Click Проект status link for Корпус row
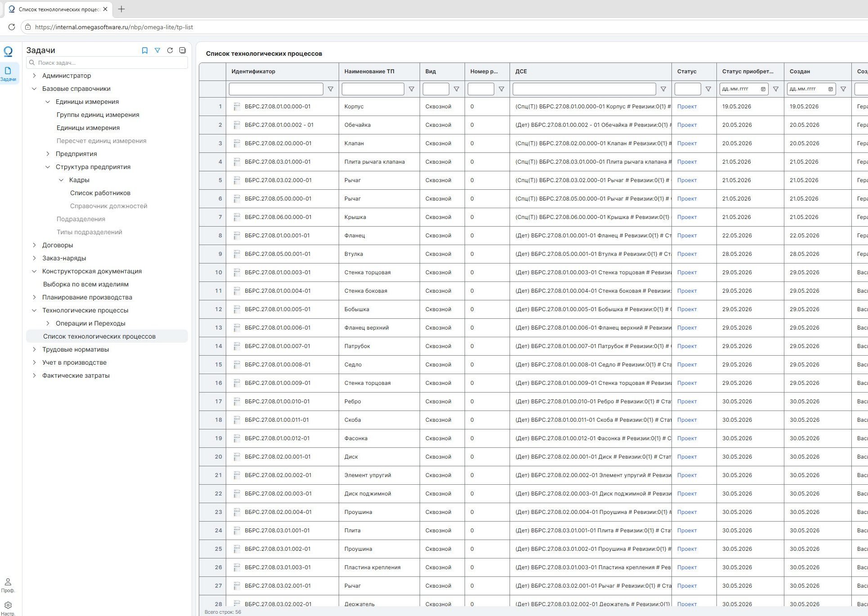868x616 pixels. (x=687, y=107)
